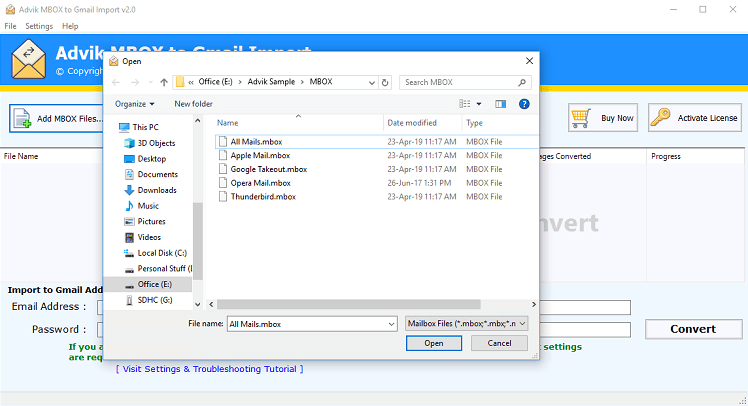Click the File name input field

pyautogui.click(x=307, y=324)
